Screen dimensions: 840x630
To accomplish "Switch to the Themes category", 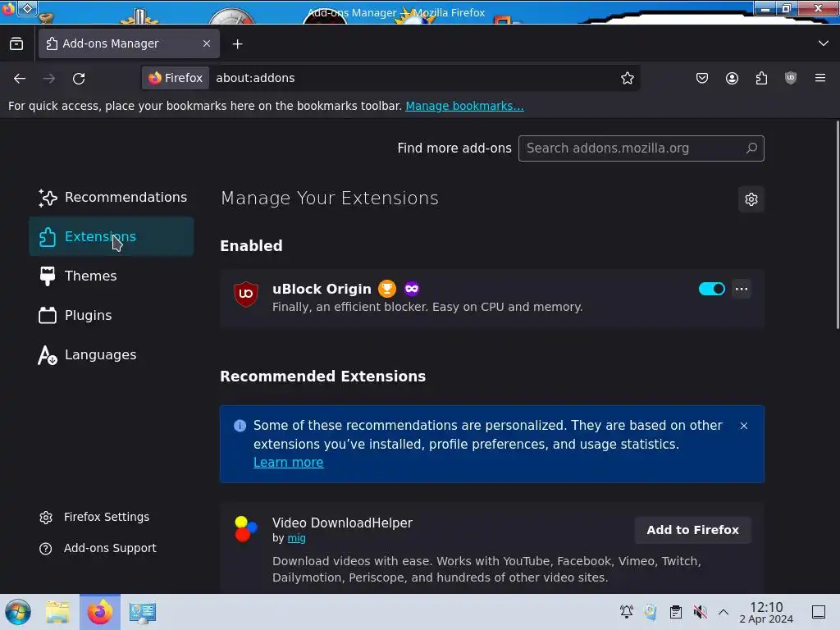I will [112, 276].
